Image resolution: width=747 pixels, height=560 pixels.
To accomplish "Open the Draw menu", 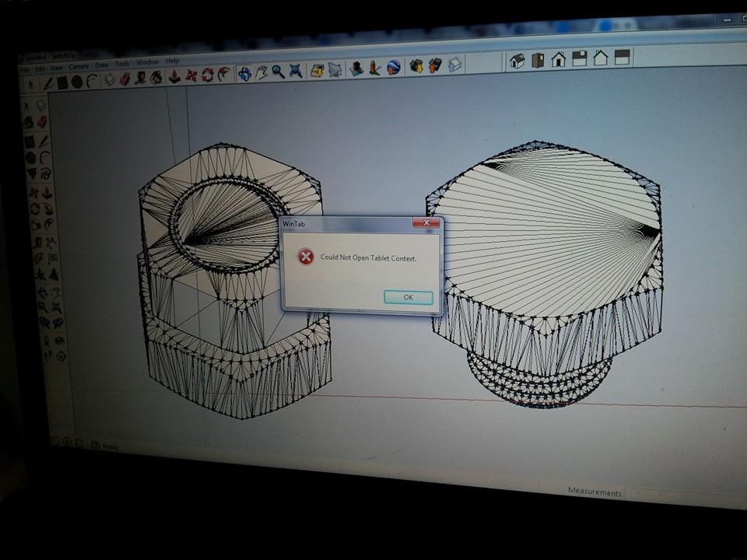I will click(101, 65).
